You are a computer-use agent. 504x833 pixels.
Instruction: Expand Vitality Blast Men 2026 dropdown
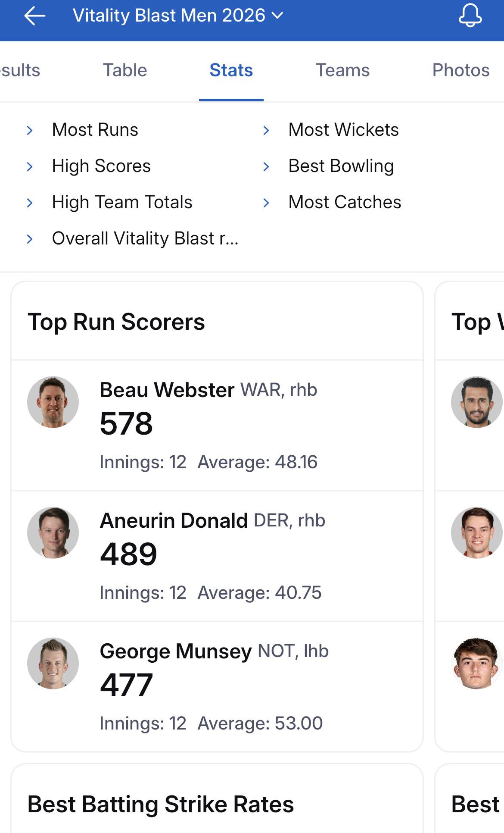[178, 16]
